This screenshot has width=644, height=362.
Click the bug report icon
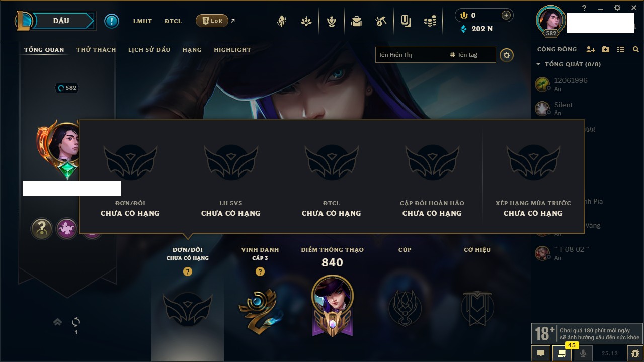(635, 353)
